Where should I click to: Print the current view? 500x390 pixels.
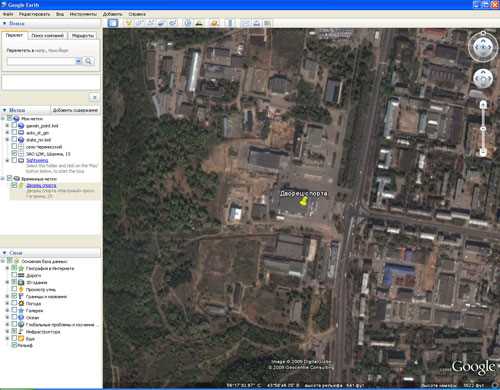point(256,23)
